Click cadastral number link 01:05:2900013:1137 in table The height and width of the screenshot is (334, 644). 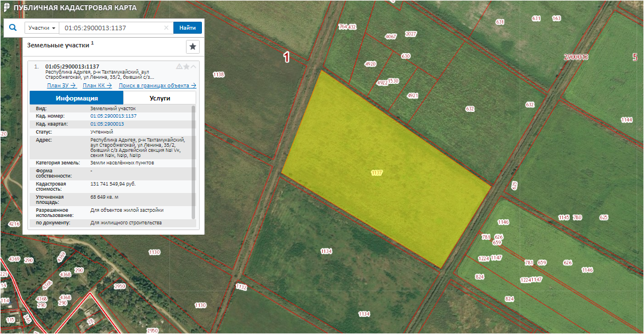point(113,116)
